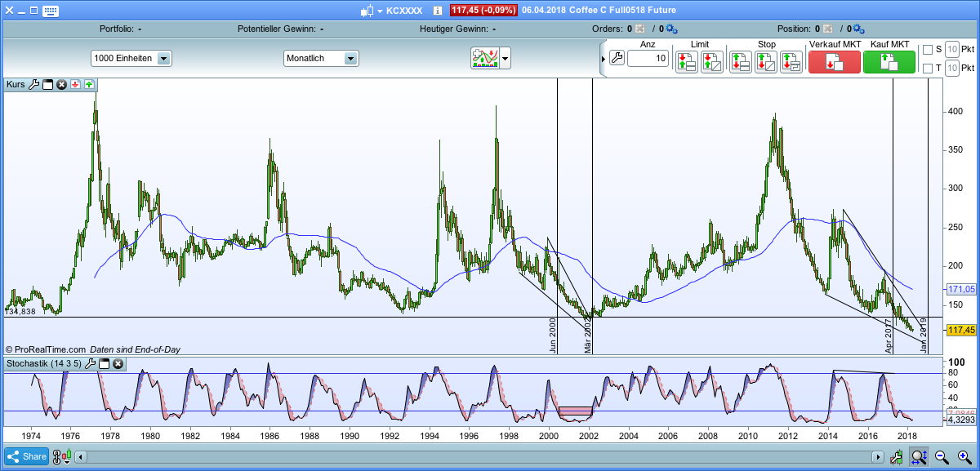Click the third Stop order icon
This screenshot has width=980, height=471.
point(791,62)
